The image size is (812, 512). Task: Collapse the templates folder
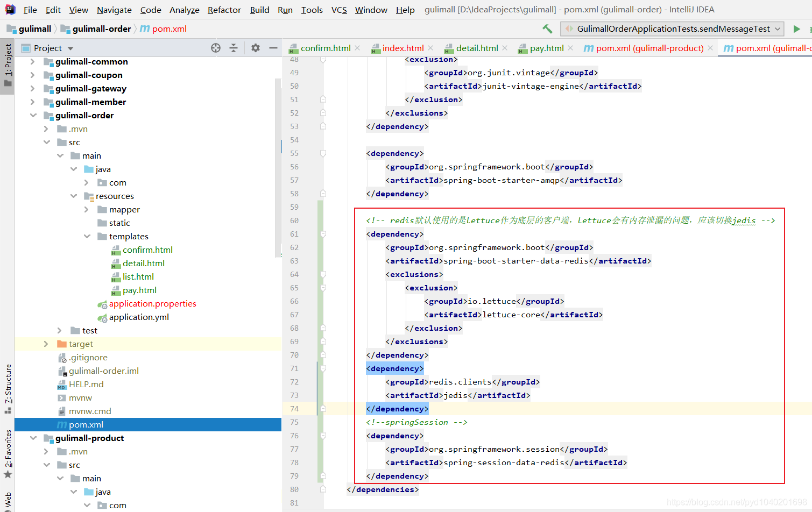87,236
